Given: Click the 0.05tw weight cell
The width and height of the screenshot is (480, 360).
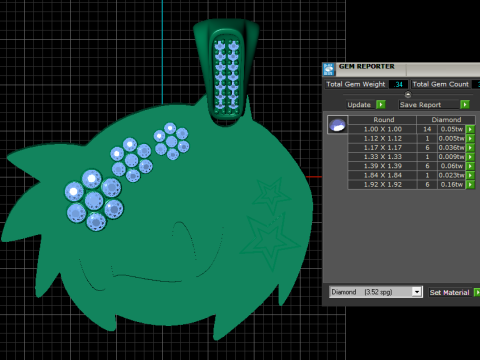Looking at the screenshot, I should [x=452, y=129].
